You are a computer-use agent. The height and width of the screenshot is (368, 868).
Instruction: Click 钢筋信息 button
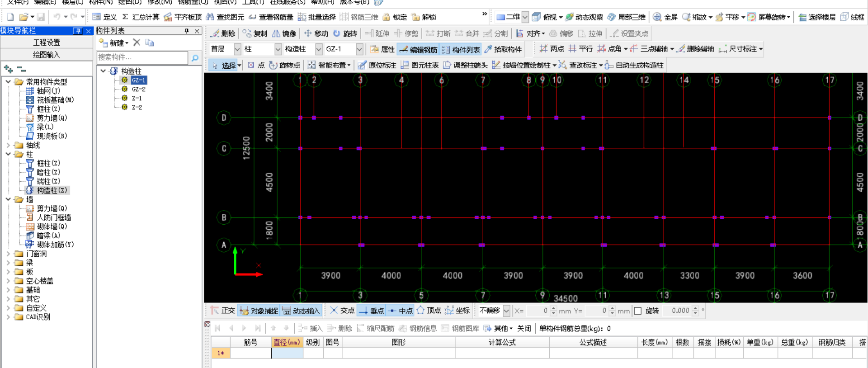point(418,328)
